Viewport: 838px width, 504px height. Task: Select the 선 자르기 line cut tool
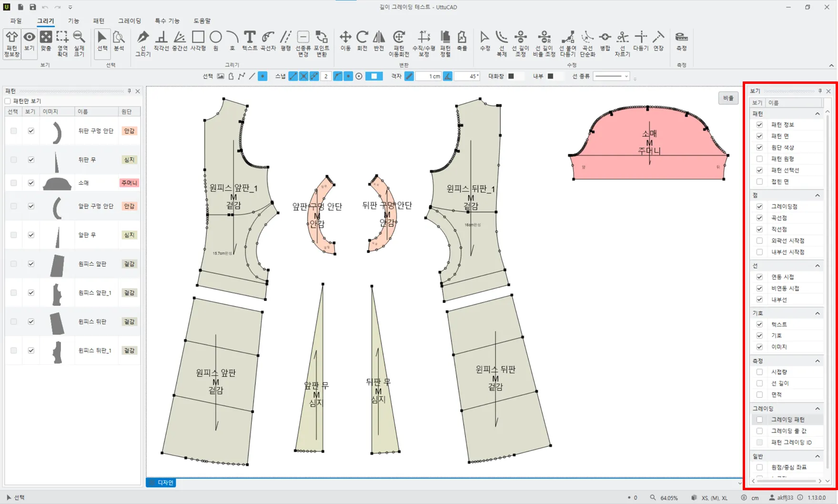622,44
